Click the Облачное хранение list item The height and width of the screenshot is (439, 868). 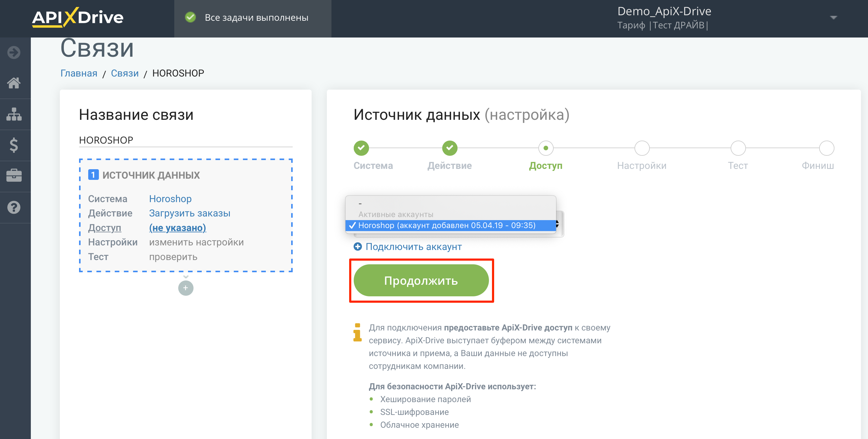(420, 425)
